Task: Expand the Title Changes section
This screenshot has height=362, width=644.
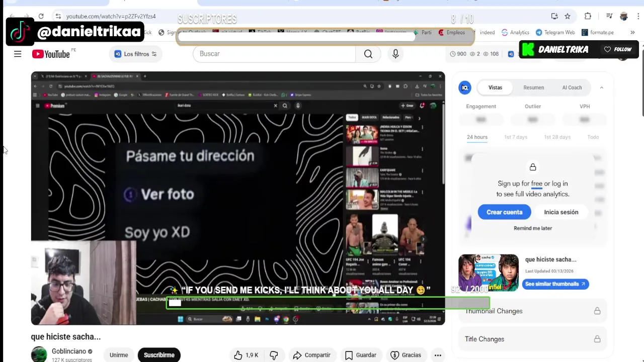Action: (533, 339)
